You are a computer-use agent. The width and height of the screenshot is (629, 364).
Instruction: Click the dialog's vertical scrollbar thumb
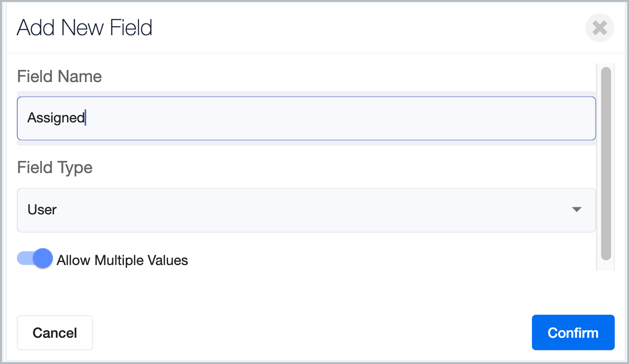click(606, 163)
